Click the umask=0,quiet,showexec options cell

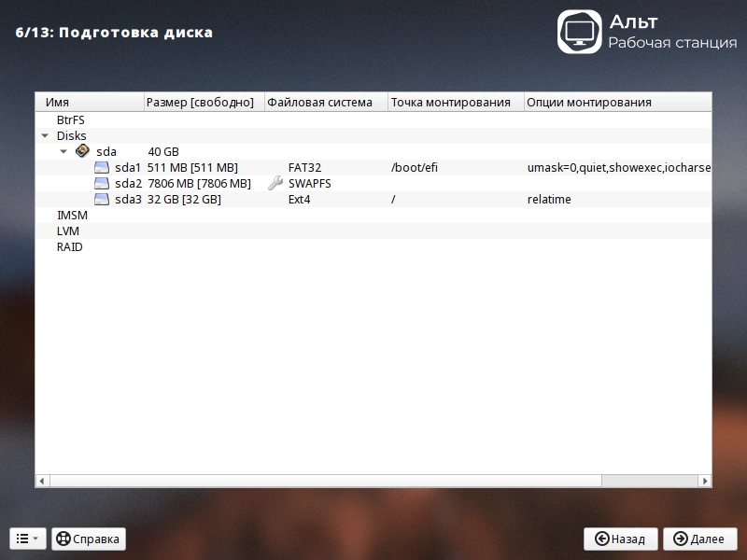619,167
